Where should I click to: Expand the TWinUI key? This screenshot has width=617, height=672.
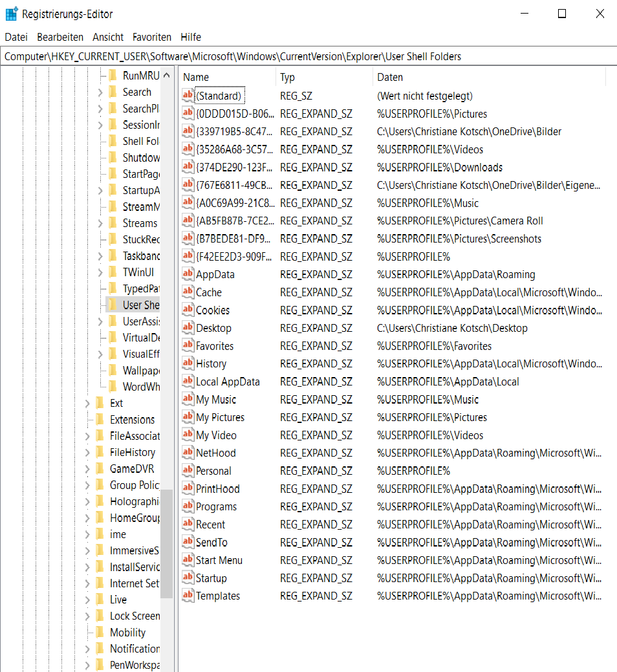(100, 272)
